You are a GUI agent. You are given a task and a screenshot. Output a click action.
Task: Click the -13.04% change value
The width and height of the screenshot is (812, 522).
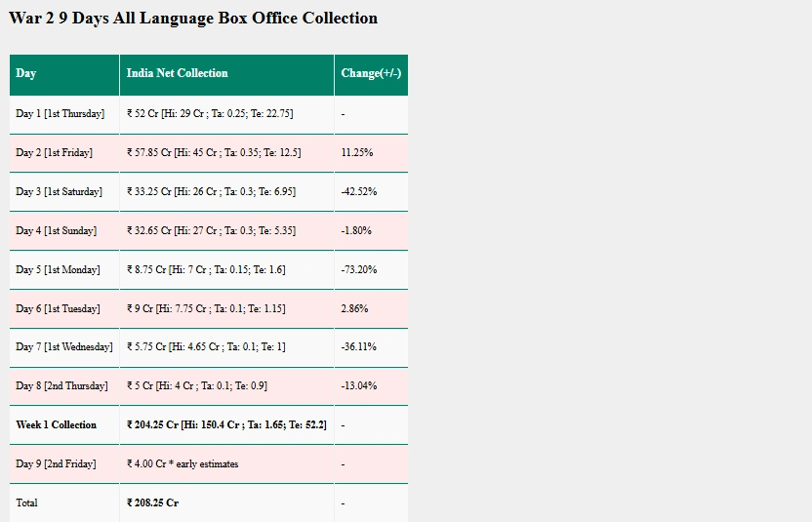359,386
